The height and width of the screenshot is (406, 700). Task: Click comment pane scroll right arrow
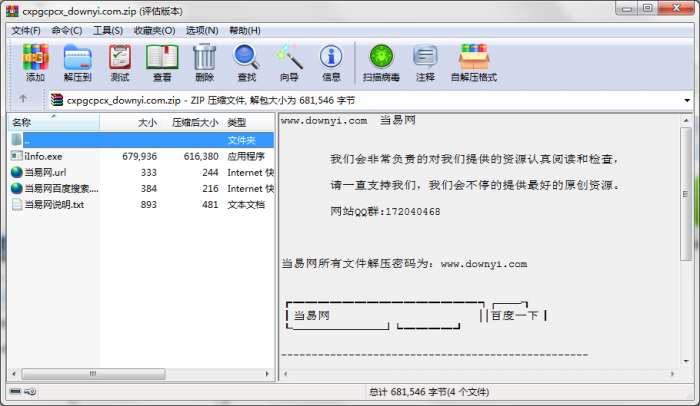point(672,373)
